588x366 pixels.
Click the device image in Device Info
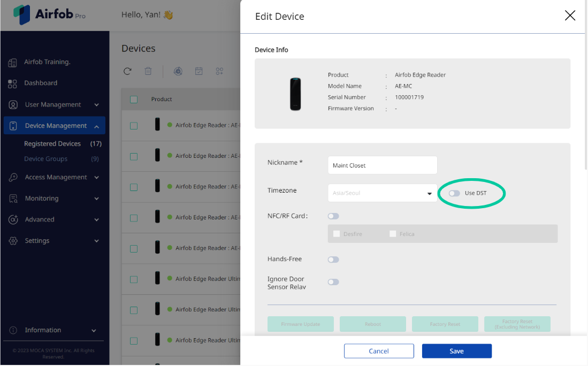[295, 94]
